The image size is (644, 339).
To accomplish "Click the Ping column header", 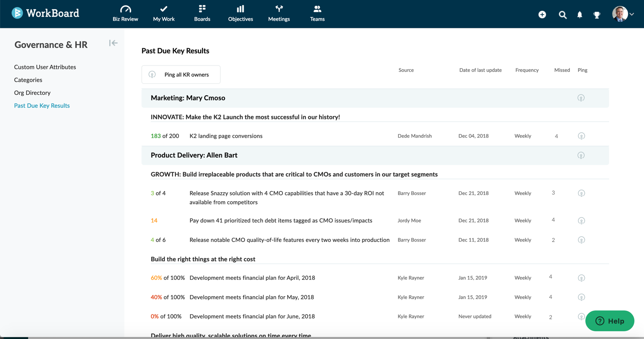I will [x=583, y=70].
